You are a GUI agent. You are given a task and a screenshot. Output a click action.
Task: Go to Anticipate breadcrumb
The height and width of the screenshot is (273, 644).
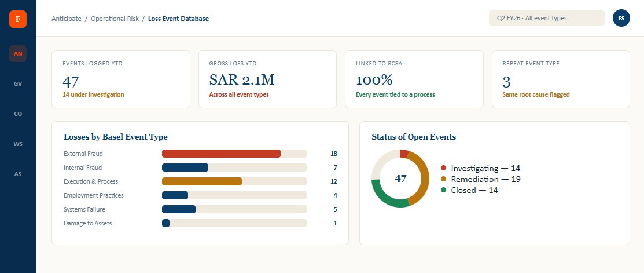pyautogui.click(x=67, y=19)
